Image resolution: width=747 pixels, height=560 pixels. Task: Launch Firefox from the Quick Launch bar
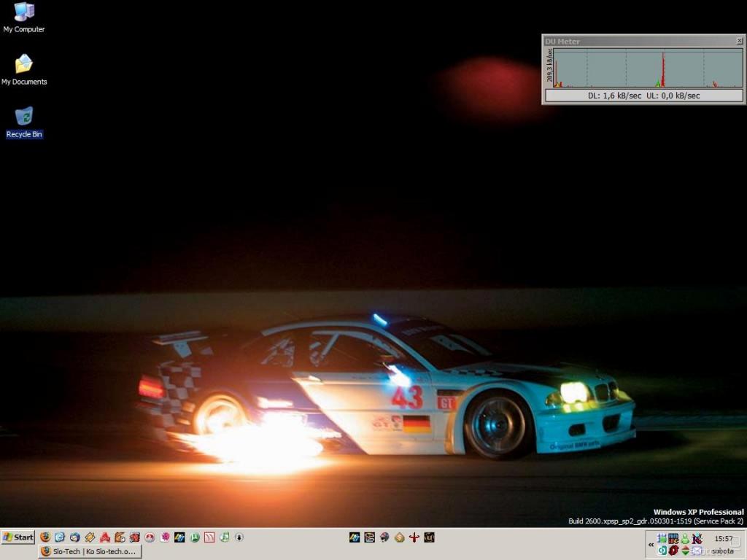(44, 537)
